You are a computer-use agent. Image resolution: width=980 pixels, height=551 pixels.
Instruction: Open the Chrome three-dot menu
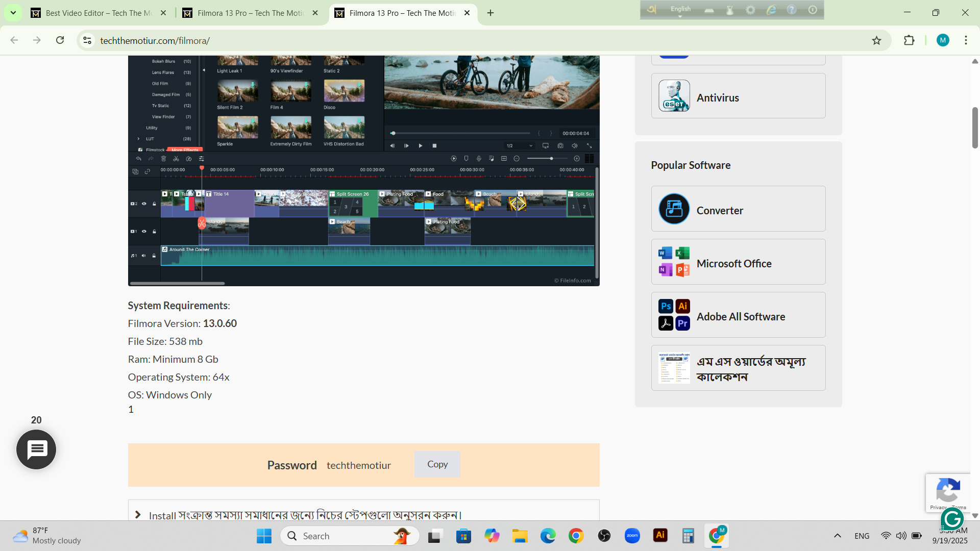pos(966,40)
